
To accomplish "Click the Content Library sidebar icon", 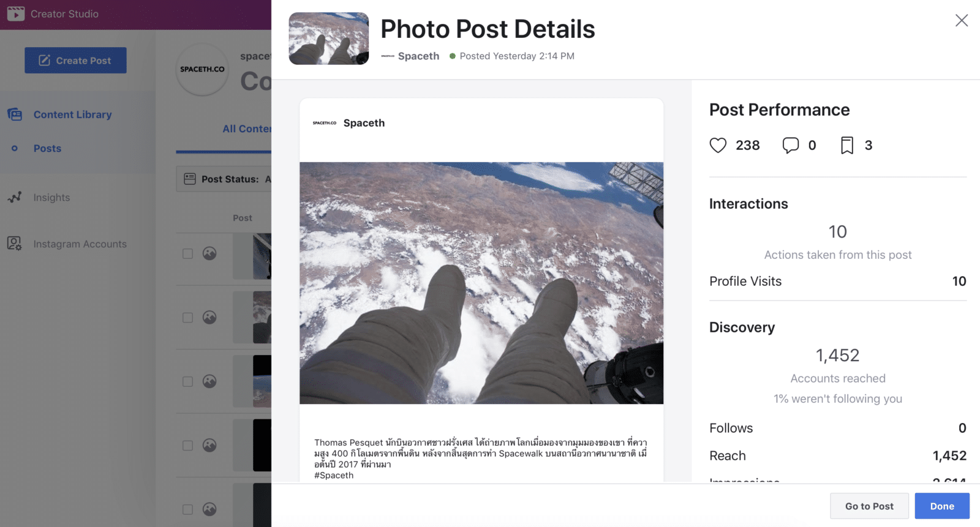I will (15, 114).
